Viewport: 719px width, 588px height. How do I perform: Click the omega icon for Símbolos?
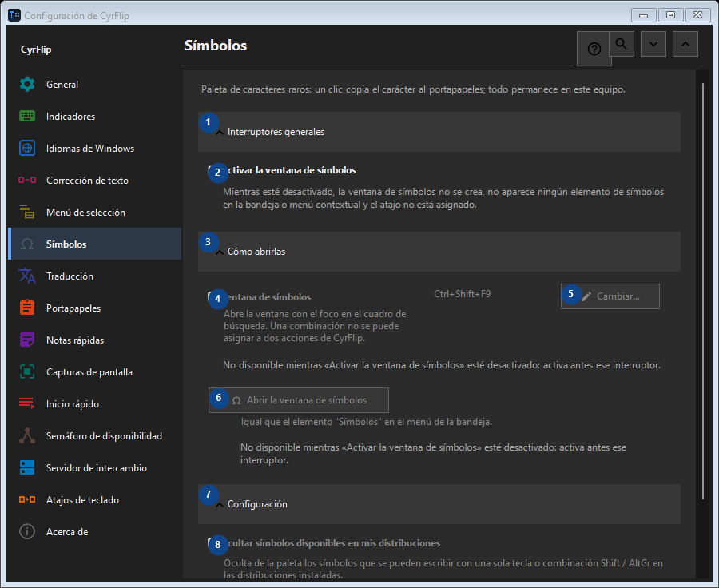click(x=27, y=244)
